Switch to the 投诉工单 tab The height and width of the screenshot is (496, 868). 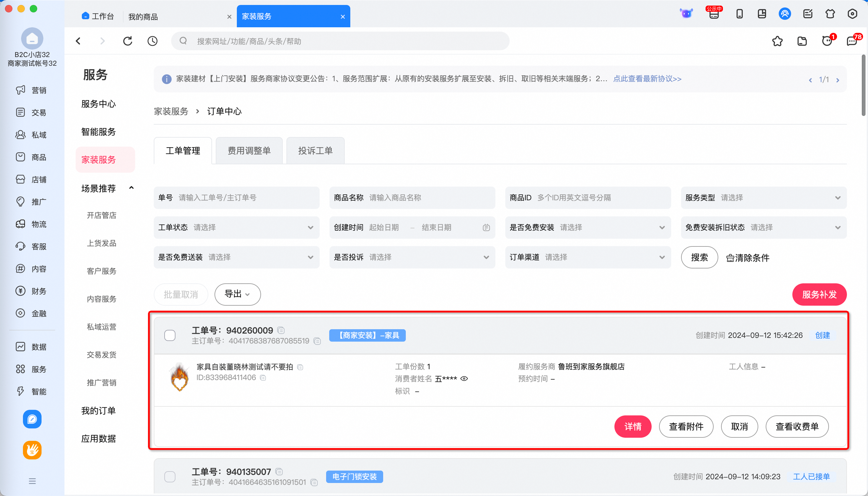pos(315,151)
